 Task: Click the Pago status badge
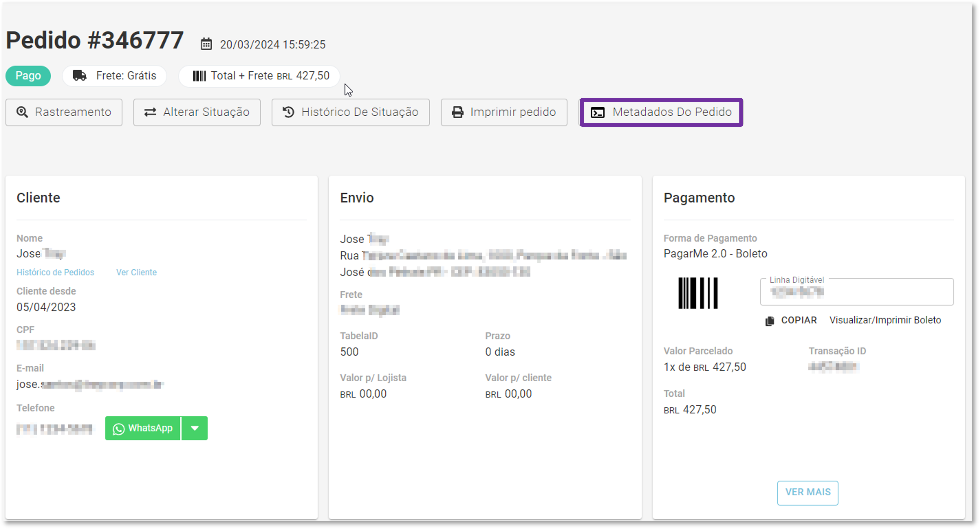[x=28, y=76]
